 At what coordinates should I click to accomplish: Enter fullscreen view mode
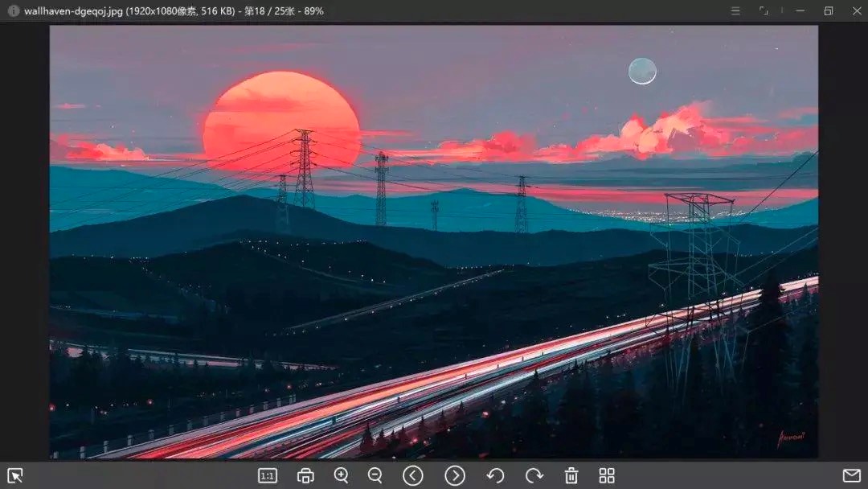[x=764, y=11]
